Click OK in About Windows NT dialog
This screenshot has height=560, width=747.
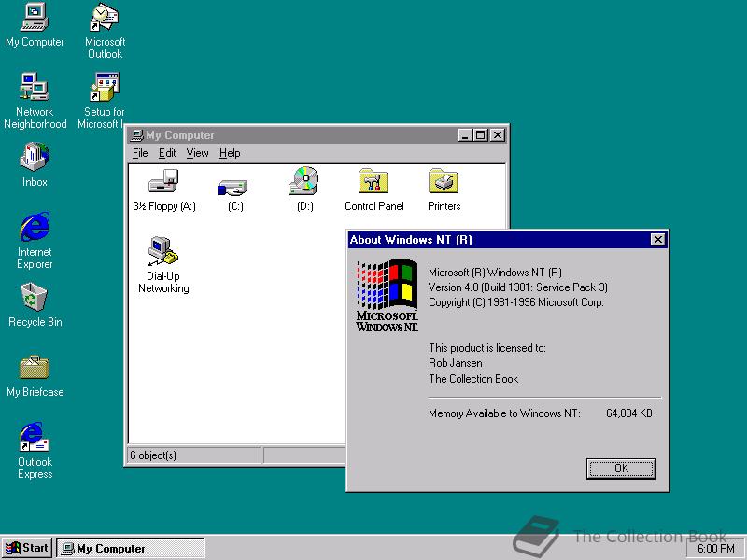(621, 469)
